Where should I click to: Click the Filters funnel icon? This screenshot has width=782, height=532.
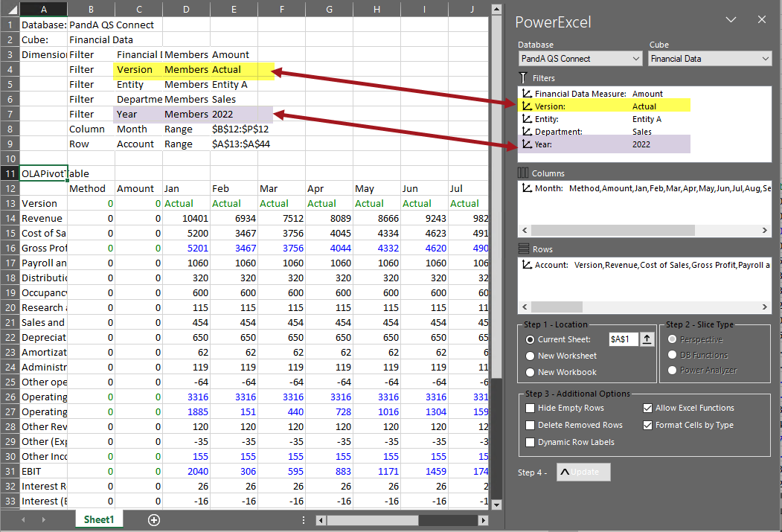523,77
